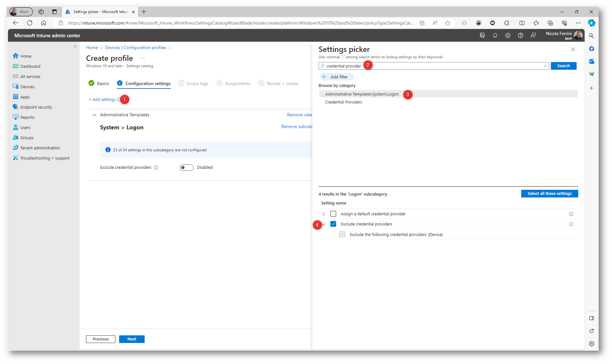
Task: Open portal settings gear in header
Action: pyautogui.click(x=508, y=36)
